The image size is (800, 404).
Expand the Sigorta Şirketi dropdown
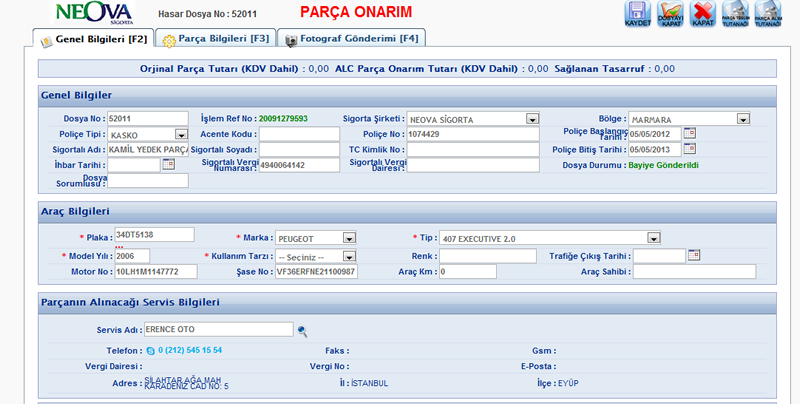(533, 119)
